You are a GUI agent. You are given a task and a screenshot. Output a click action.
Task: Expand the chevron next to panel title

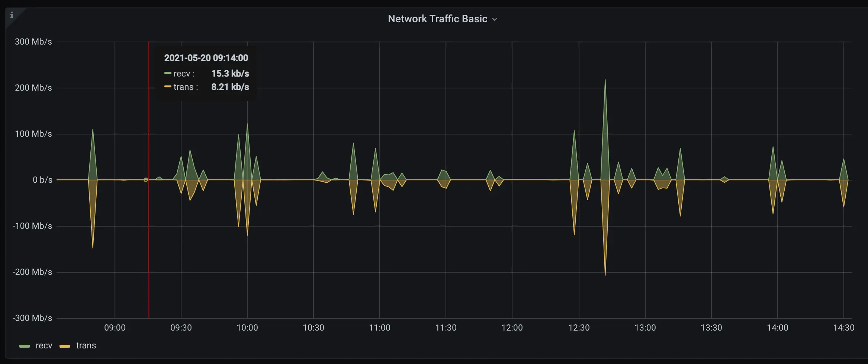point(495,19)
